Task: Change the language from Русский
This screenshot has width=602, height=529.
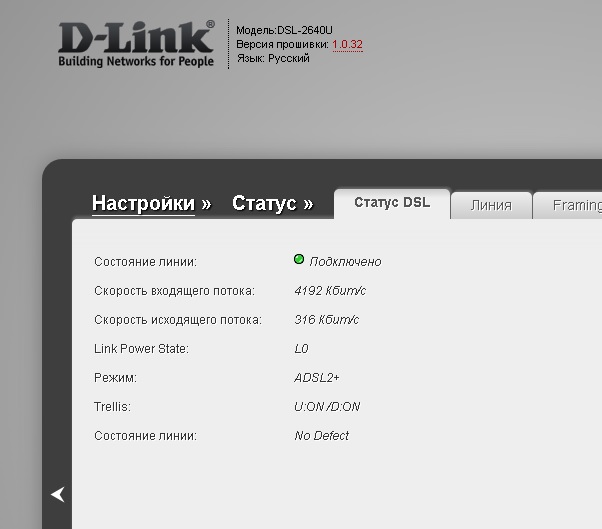Action: click(290, 58)
